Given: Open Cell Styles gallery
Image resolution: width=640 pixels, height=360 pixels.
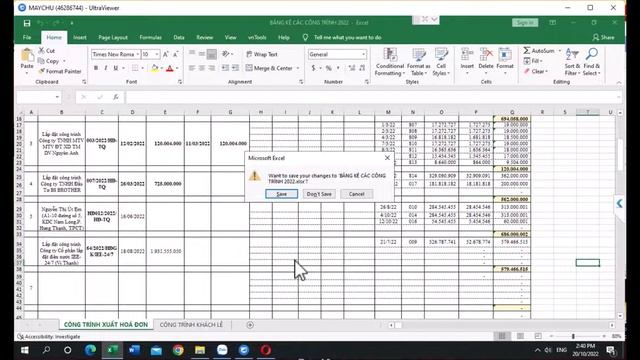Looking at the screenshot, I should [x=441, y=62].
